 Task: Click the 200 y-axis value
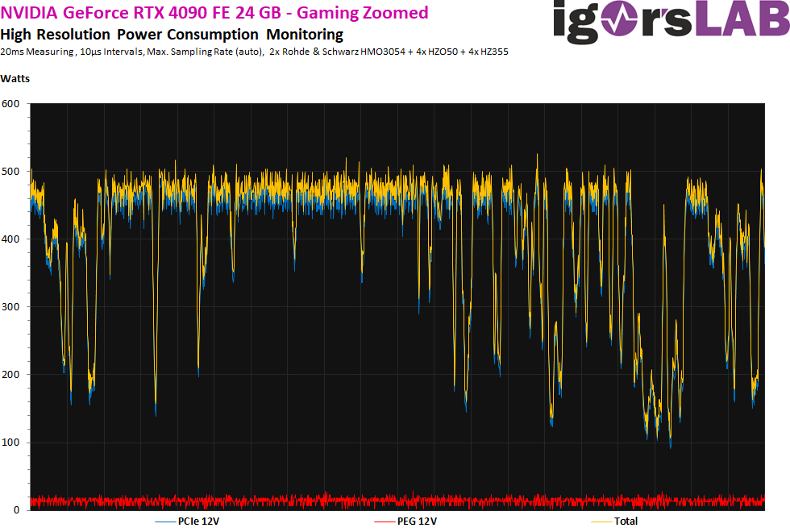click(x=10, y=375)
